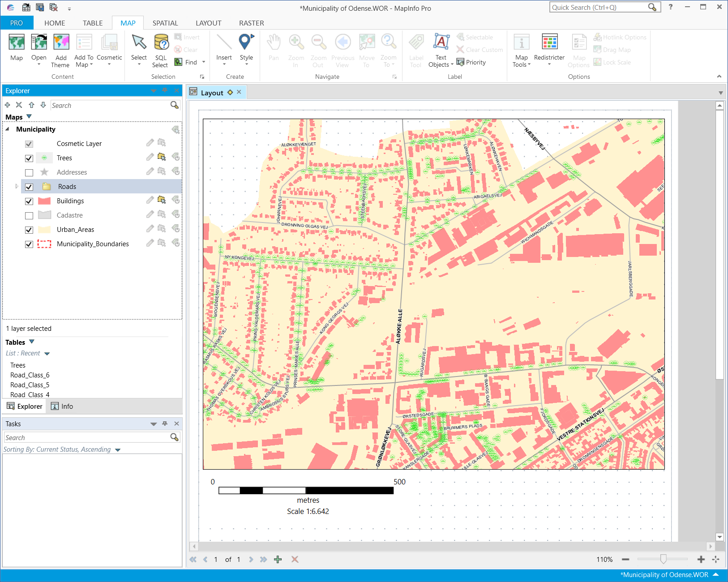
Task: Click the Map Tools button
Action: click(x=521, y=50)
